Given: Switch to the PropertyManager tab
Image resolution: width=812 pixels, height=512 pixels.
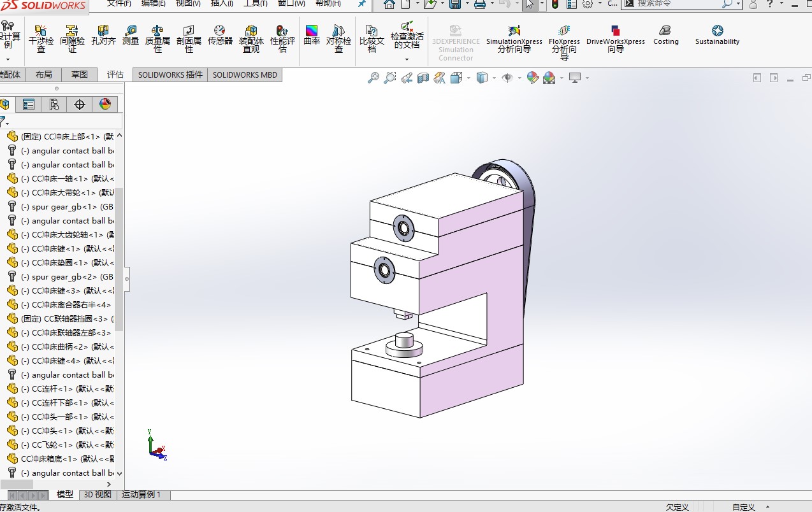Looking at the screenshot, I should (29, 104).
